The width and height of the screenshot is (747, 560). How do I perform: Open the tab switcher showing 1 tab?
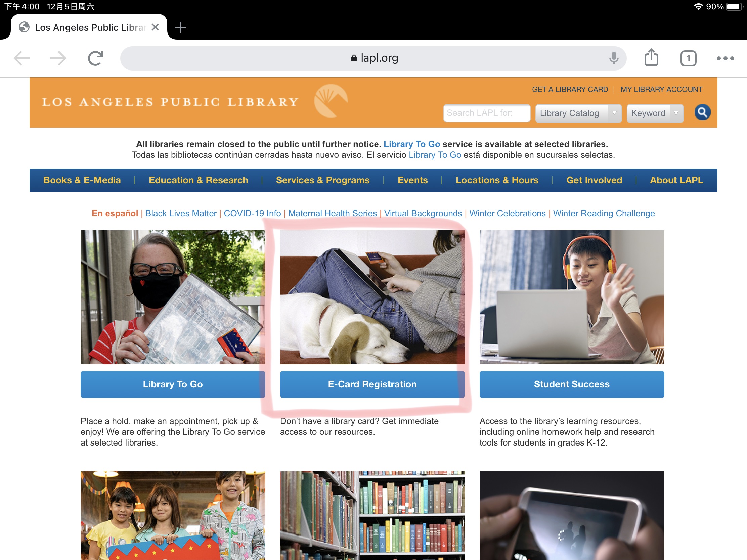tap(688, 58)
